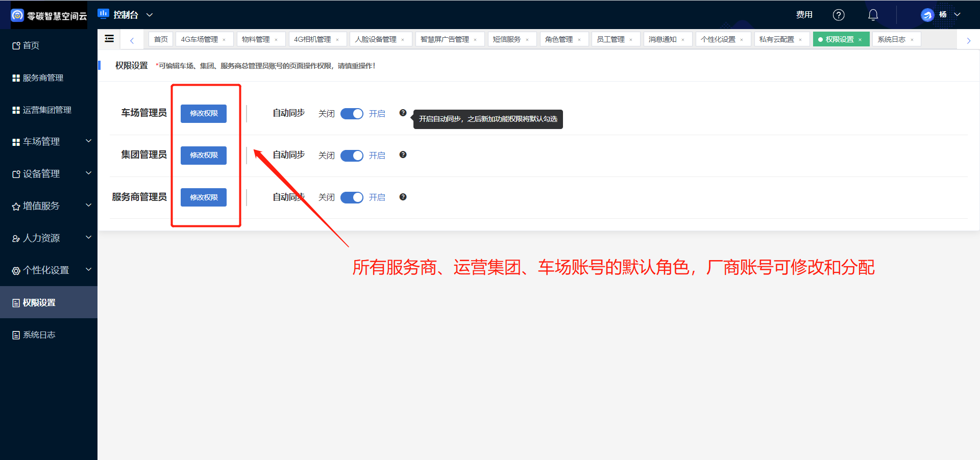This screenshot has height=460, width=980.
Task: Close the 人脸设备管理 tab
Action: pyautogui.click(x=403, y=40)
